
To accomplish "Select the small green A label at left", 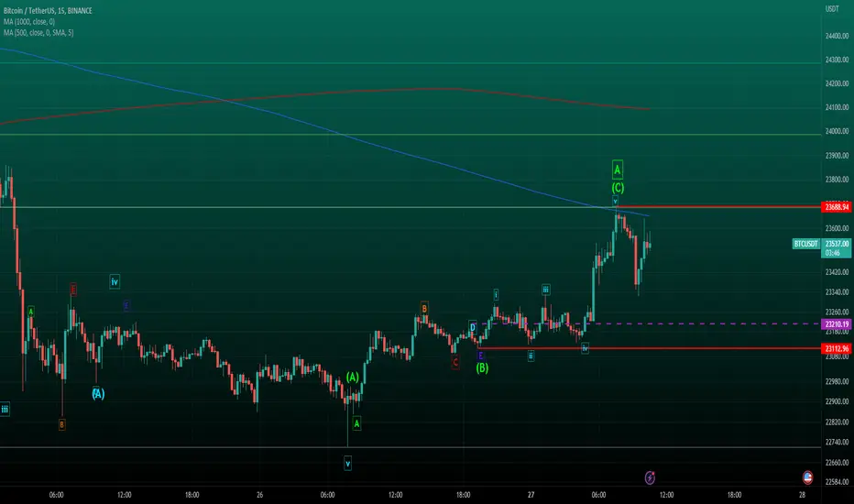I will point(31,312).
